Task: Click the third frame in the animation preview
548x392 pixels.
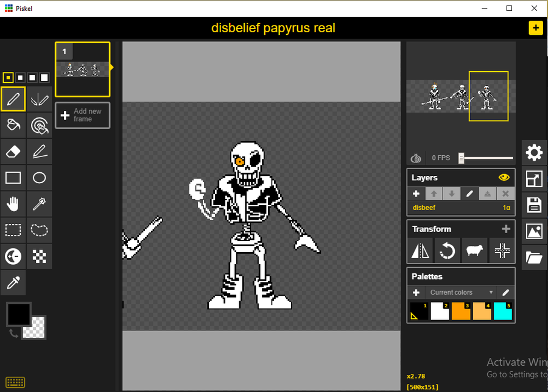Action: pos(488,97)
